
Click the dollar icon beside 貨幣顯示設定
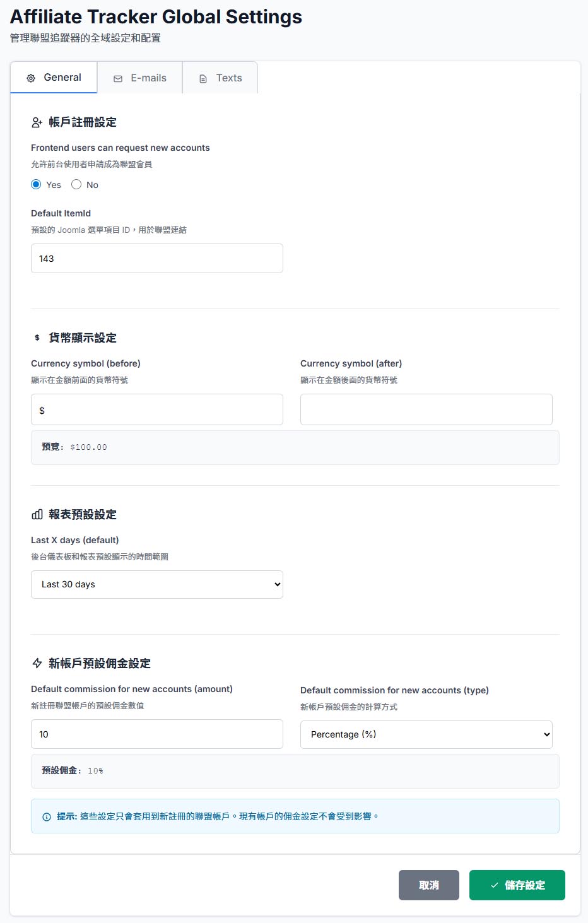click(x=37, y=338)
